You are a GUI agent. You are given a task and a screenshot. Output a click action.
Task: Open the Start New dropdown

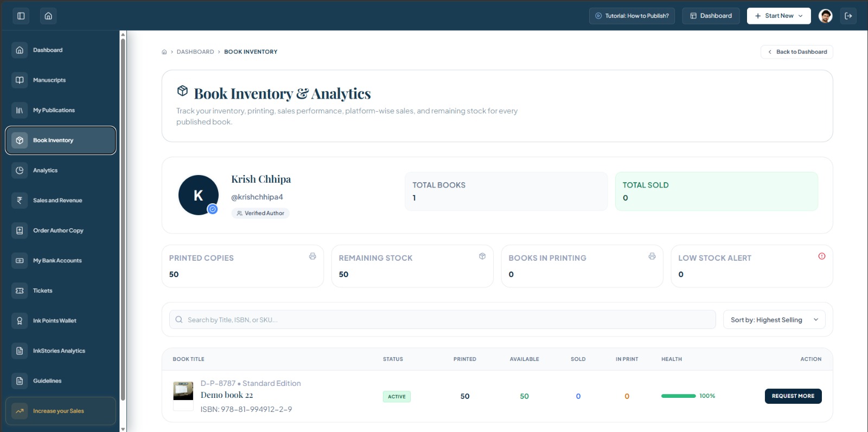pos(778,16)
